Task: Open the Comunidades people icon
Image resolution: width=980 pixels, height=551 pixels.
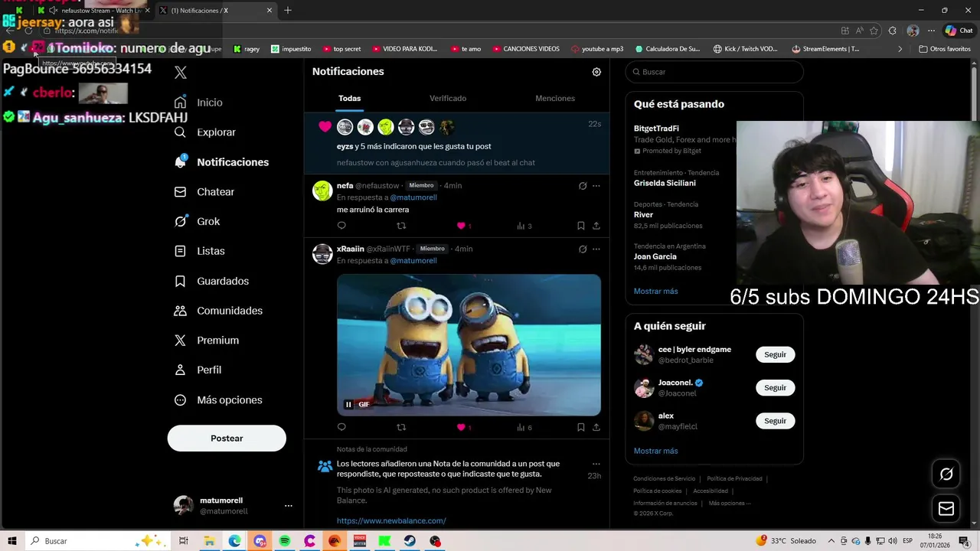Action: [x=180, y=311]
